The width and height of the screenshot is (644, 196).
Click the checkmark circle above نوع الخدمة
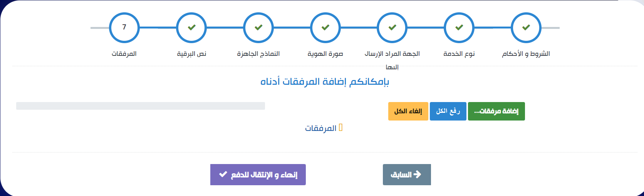click(459, 27)
